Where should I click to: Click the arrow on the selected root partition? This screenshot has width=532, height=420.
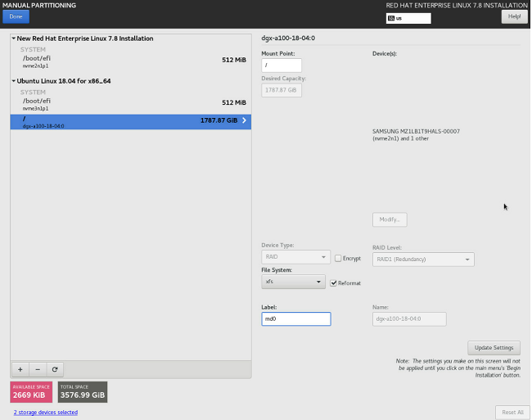click(244, 120)
